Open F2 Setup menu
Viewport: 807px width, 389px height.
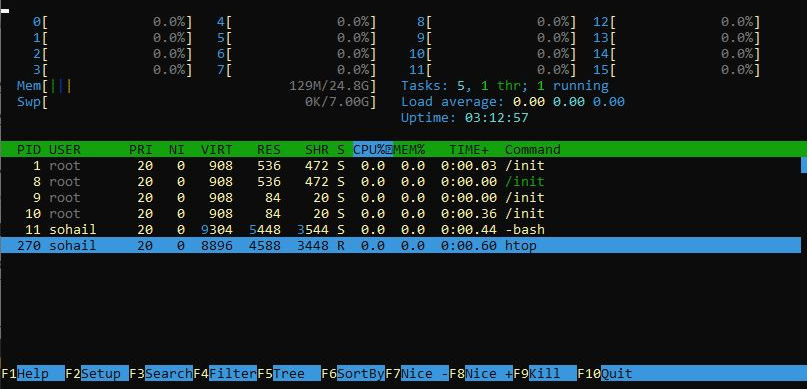point(97,374)
